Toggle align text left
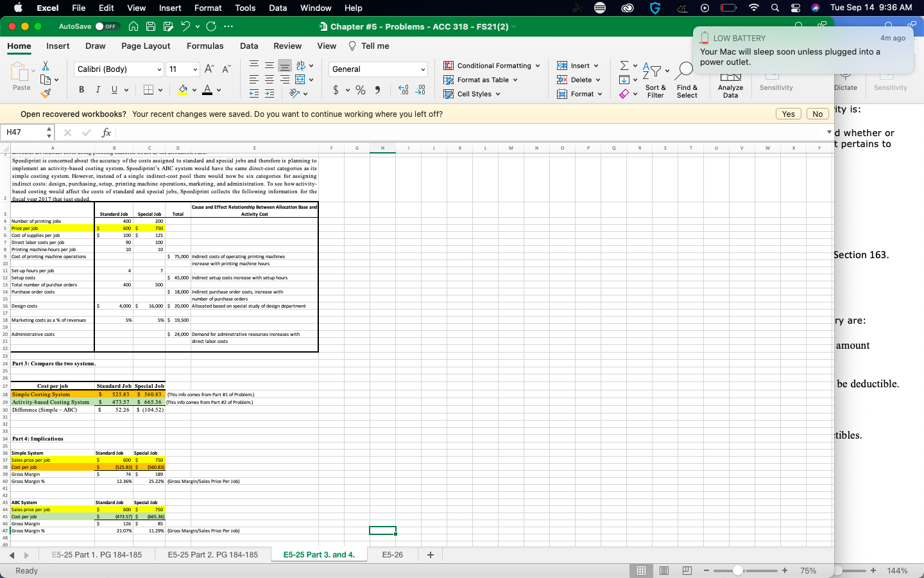 click(x=254, y=80)
